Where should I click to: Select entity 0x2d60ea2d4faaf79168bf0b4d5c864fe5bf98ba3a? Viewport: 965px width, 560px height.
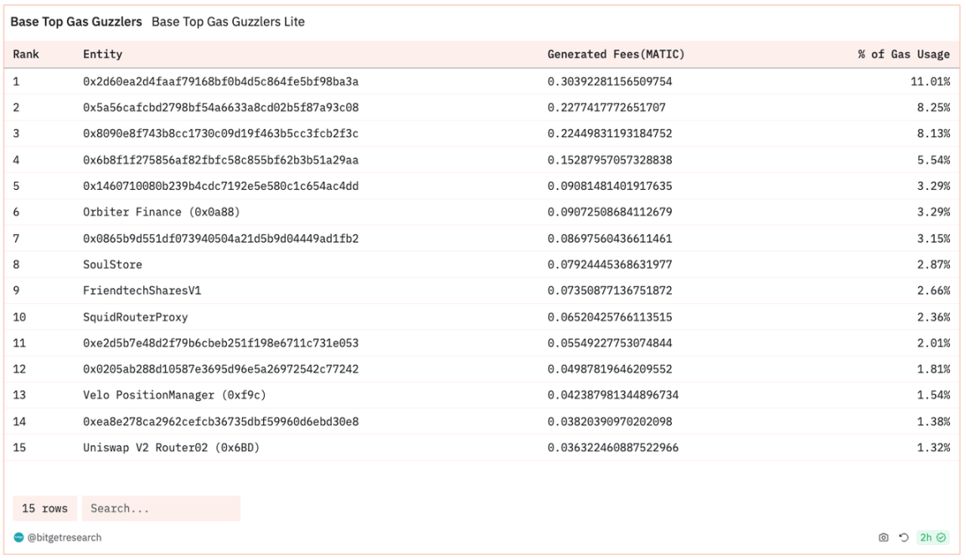tap(221, 81)
